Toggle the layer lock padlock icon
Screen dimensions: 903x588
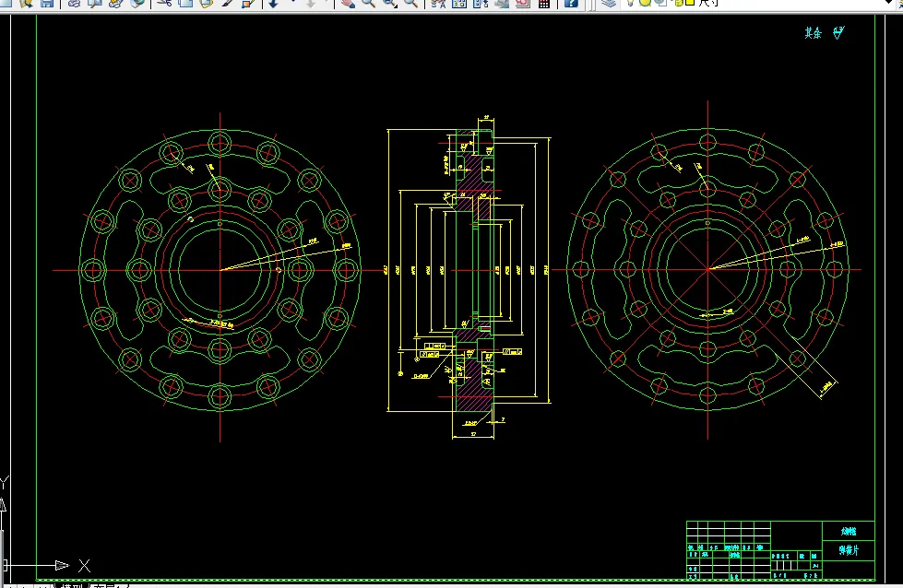[679, 2]
